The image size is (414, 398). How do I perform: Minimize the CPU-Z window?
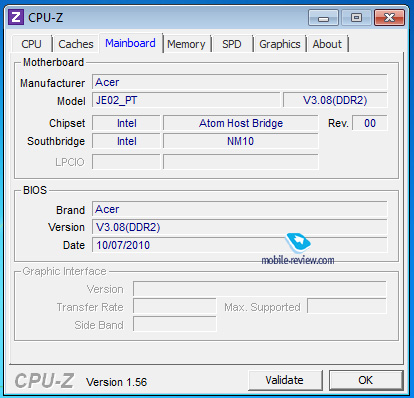[323, 17]
